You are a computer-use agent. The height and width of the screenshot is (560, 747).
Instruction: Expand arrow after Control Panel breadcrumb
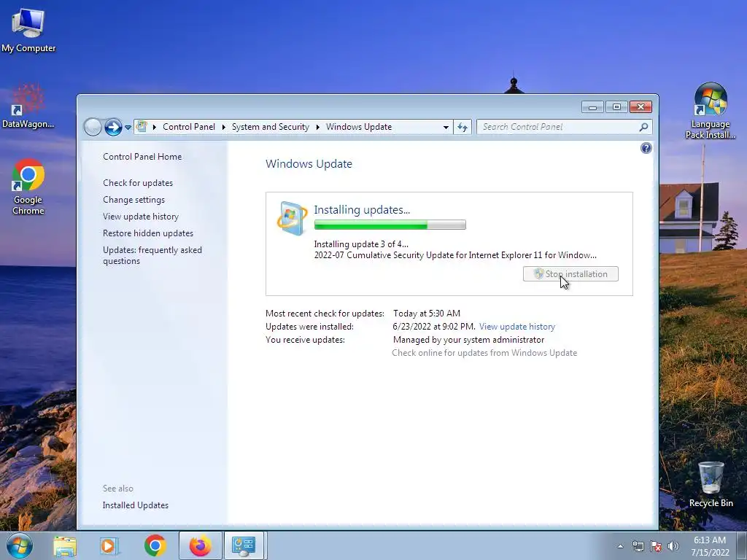pos(223,127)
